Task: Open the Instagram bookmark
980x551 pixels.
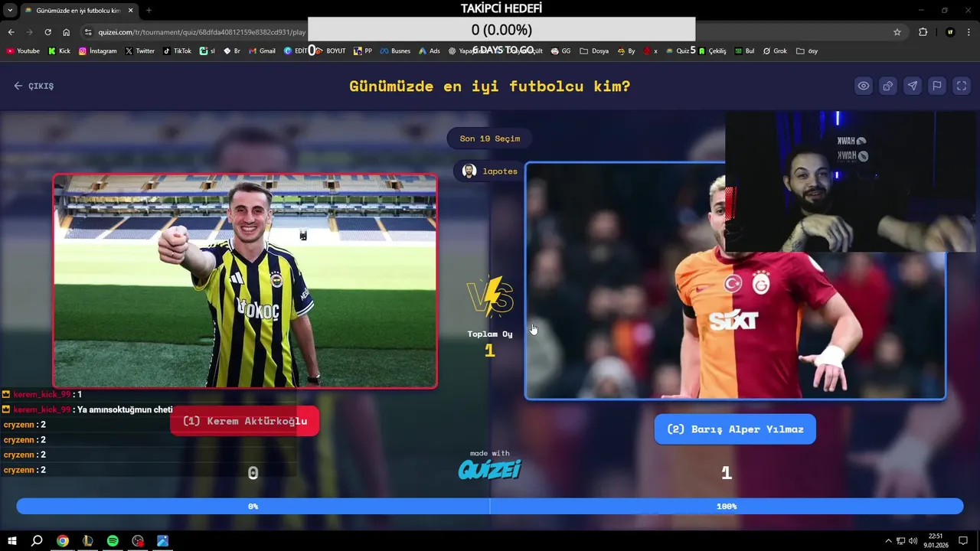Action: 98,51
